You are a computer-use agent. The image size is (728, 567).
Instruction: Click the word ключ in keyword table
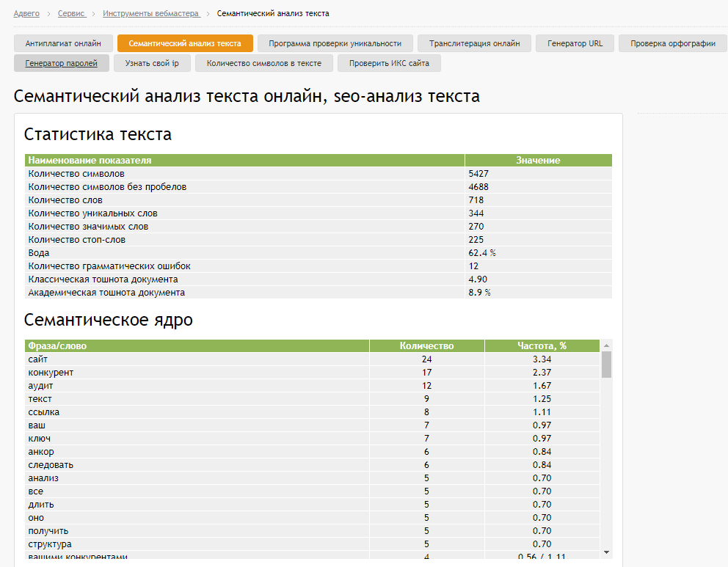point(40,439)
